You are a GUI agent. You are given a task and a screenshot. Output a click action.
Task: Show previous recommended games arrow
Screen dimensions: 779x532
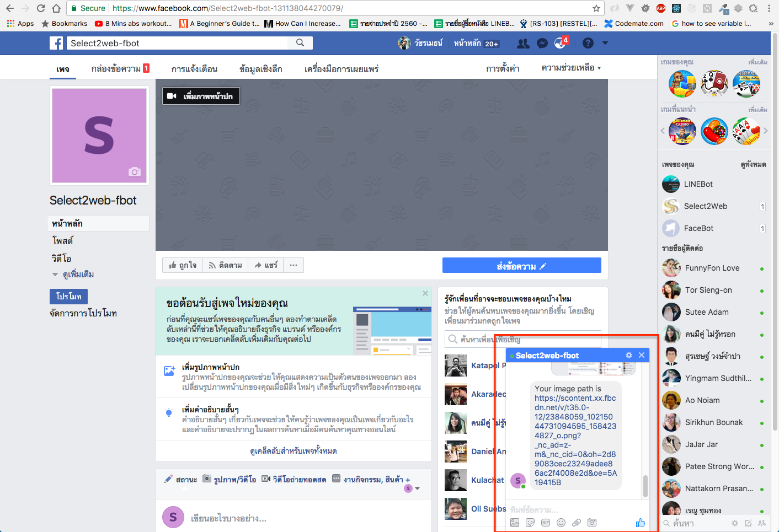(663, 131)
